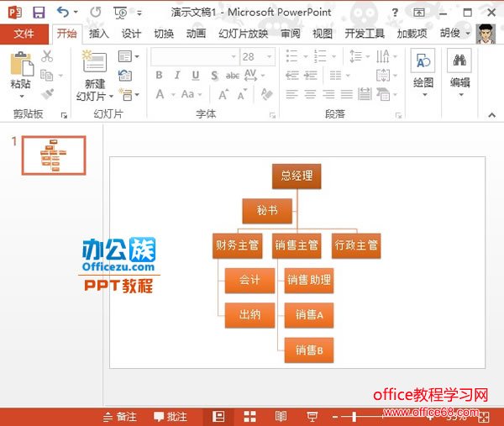This screenshot has height=426, width=504.
Task: Click the 绘图 Drawing button
Action: coord(423,74)
